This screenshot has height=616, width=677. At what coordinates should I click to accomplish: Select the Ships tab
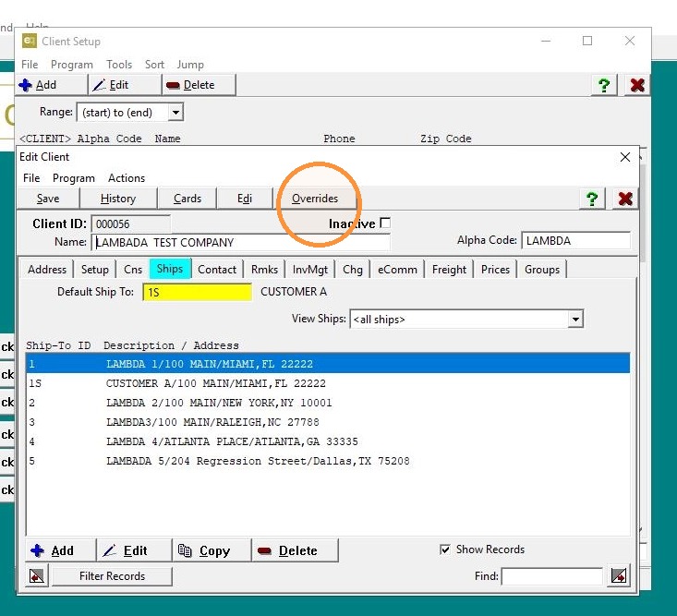(x=170, y=269)
